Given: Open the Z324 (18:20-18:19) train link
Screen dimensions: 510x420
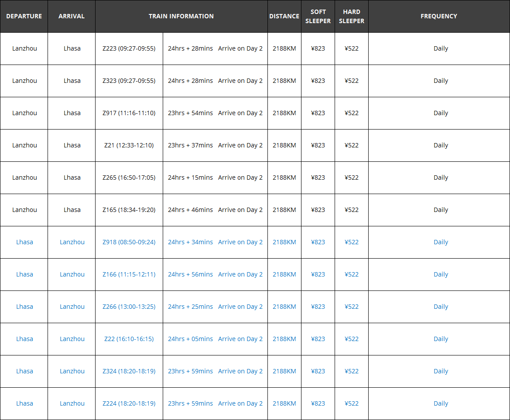Looking at the screenshot, I should tap(129, 371).
